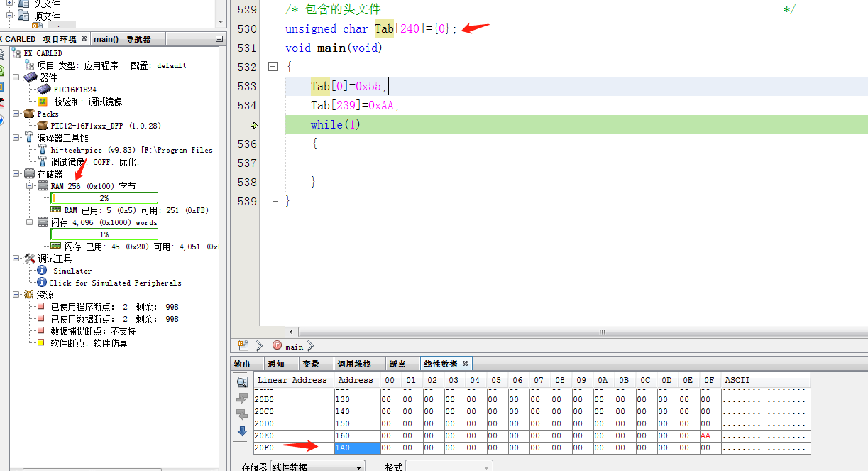This screenshot has width=868, height=471.
Task: Click the magnifier search icon in memory view
Action: tap(242, 382)
